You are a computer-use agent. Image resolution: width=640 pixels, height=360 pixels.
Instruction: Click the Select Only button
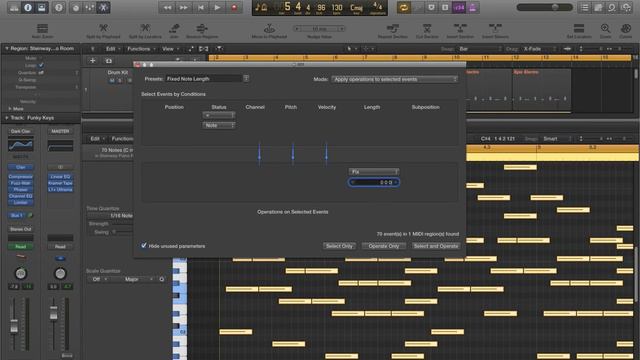click(339, 246)
